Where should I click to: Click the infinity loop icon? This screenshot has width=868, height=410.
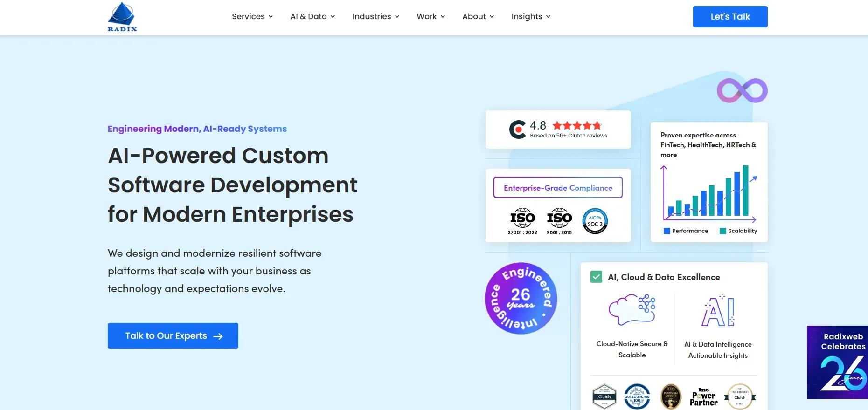coord(742,90)
